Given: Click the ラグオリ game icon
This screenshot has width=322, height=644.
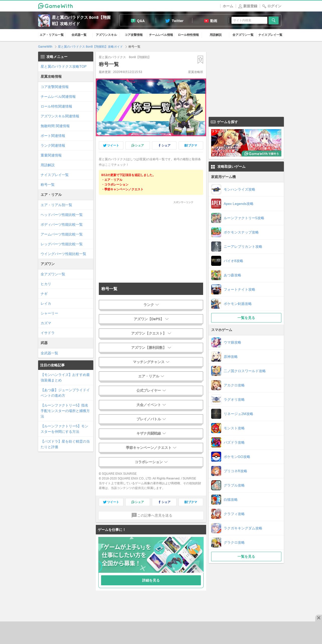Looking at the screenshot, I should tap(216, 399).
